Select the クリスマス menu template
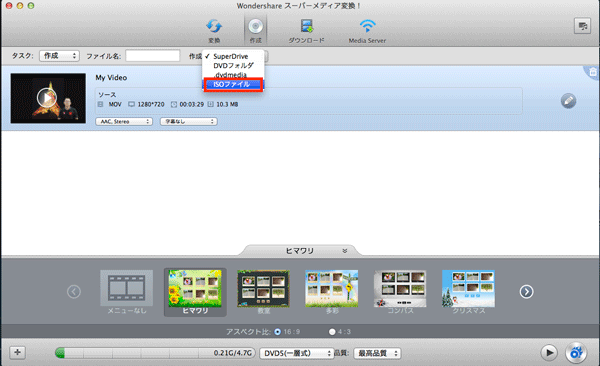Image resolution: width=600 pixels, height=366 pixels. pyautogui.click(x=468, y=292)
